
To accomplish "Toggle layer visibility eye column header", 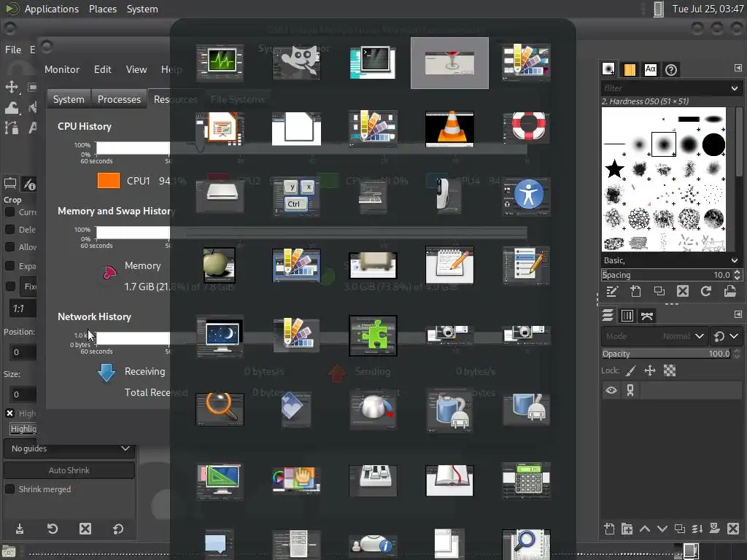I will (x=611, y=391).
